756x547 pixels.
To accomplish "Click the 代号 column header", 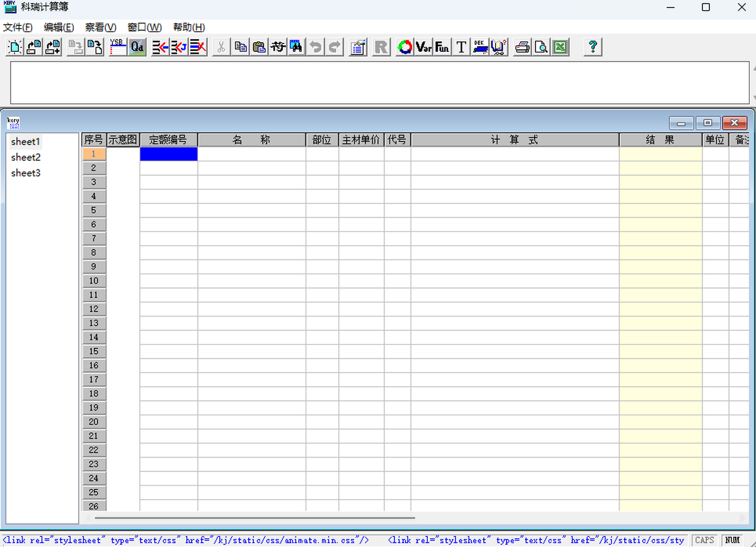I will (398, 140).
